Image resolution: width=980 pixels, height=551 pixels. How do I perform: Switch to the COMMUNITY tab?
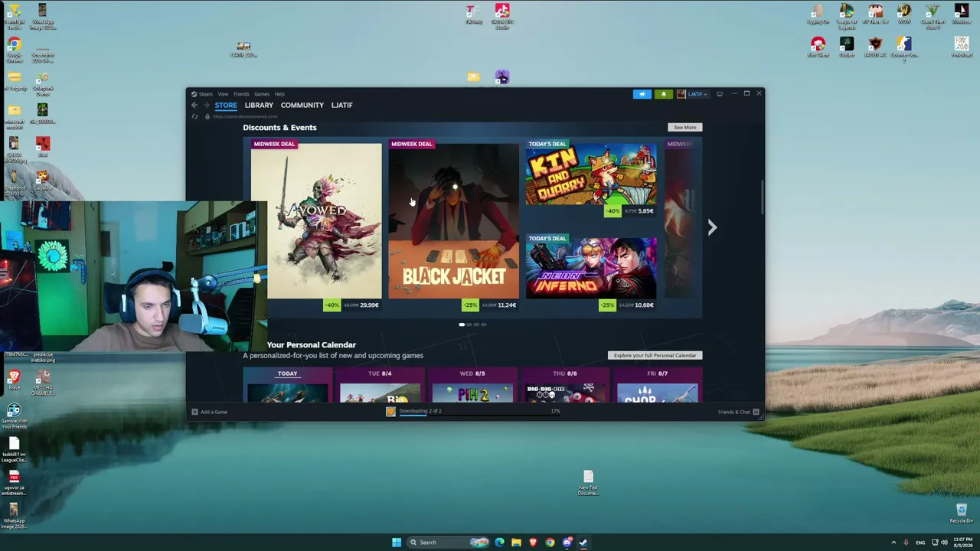pos(302,106)
